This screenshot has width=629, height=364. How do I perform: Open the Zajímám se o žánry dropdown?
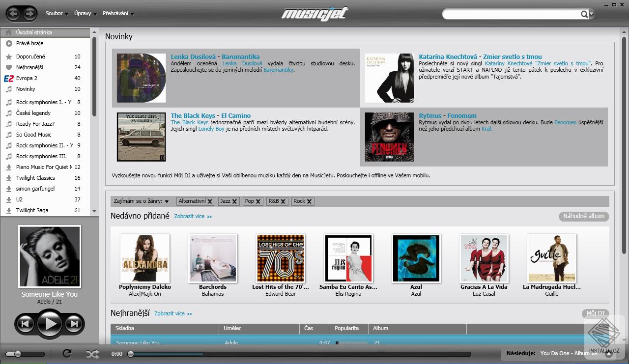coord(167,201)
